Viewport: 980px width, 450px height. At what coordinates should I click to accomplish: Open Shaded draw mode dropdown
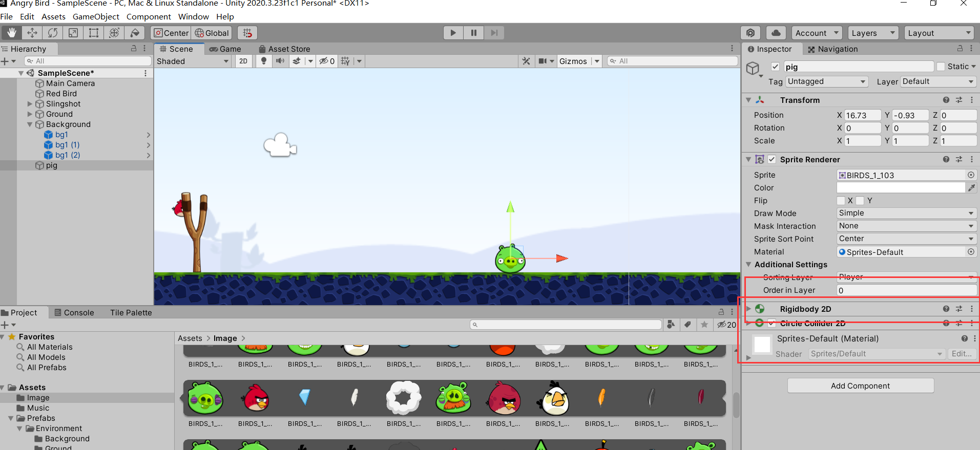193,61
